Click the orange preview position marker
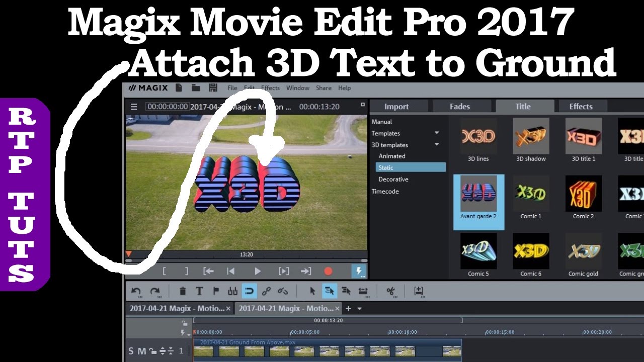Screen dimensions: 644x362 pos(129,254)
